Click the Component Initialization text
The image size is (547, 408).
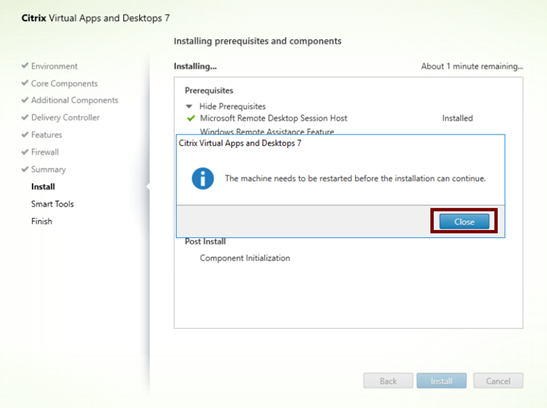pyautogui.click(x=245, y=258)
